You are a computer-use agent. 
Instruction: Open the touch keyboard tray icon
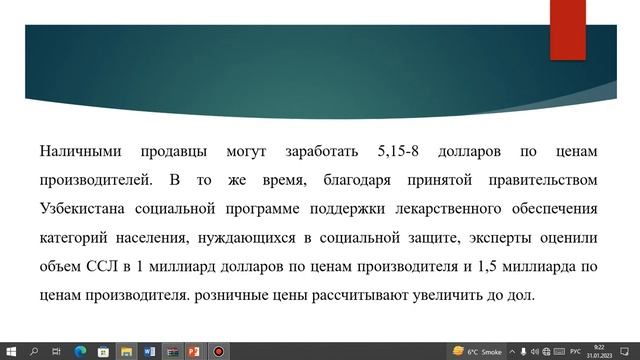(559, 351)
